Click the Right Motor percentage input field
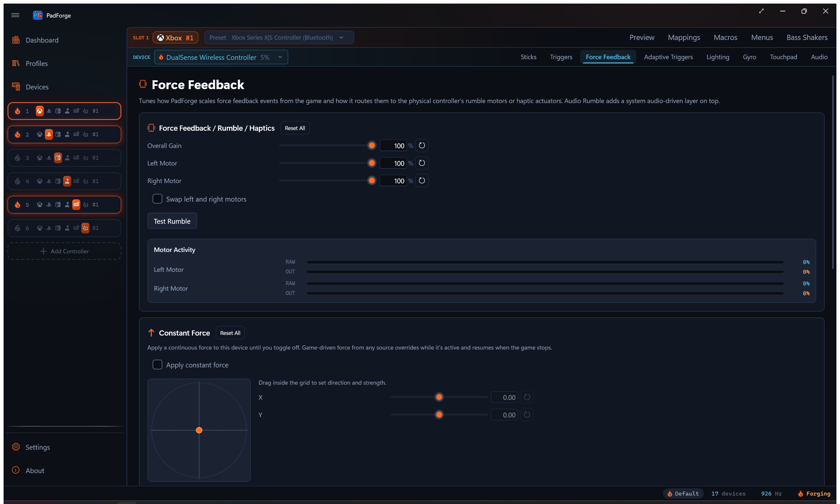The width and height of the screenshot is (840, 504). (x=394, y=181)
